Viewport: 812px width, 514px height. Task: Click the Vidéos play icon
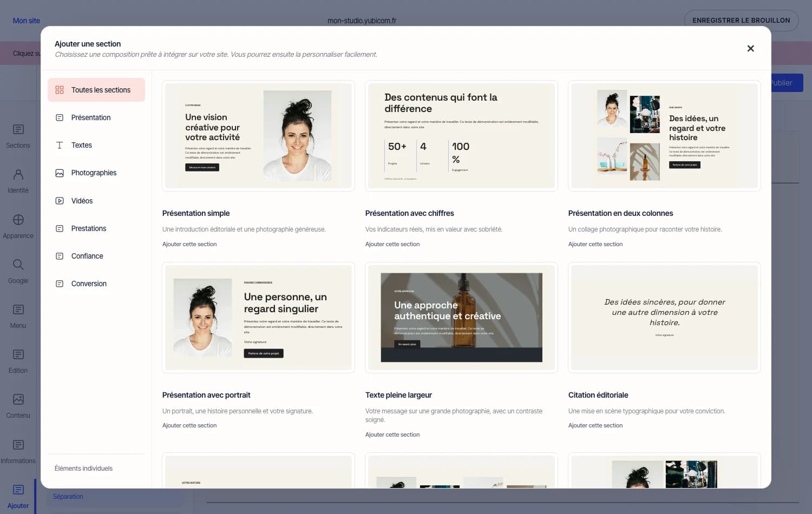60,201
